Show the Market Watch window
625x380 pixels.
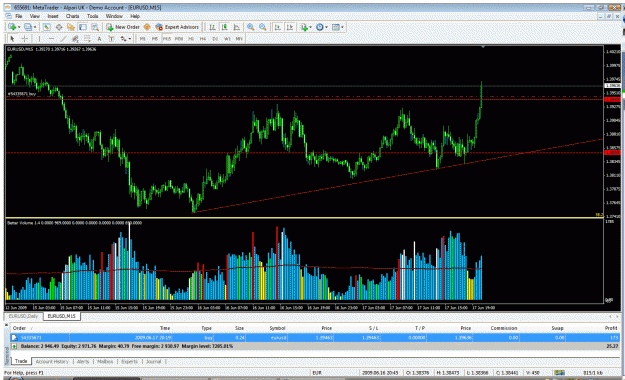[47, 27]
